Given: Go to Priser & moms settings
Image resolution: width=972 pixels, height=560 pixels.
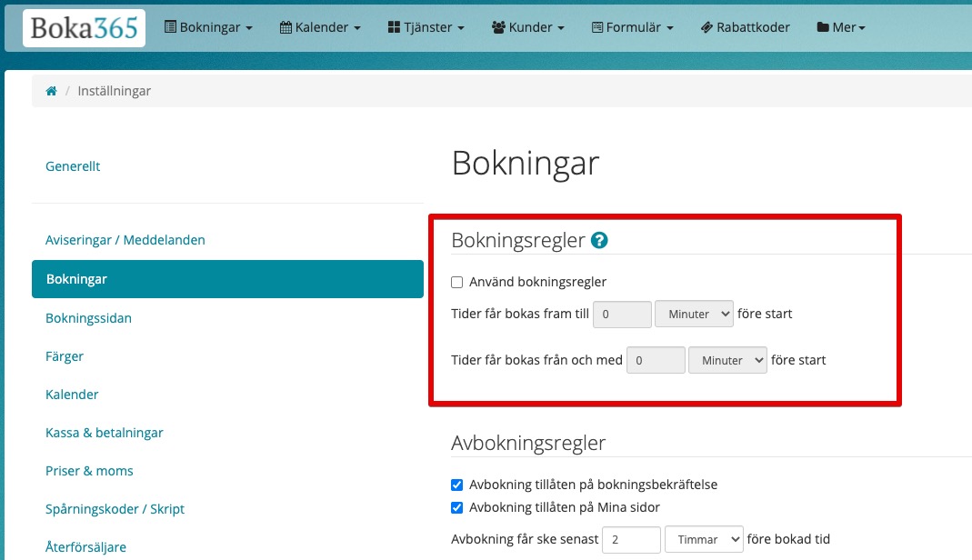Looking at the screenshot, I should pos(89,470).
